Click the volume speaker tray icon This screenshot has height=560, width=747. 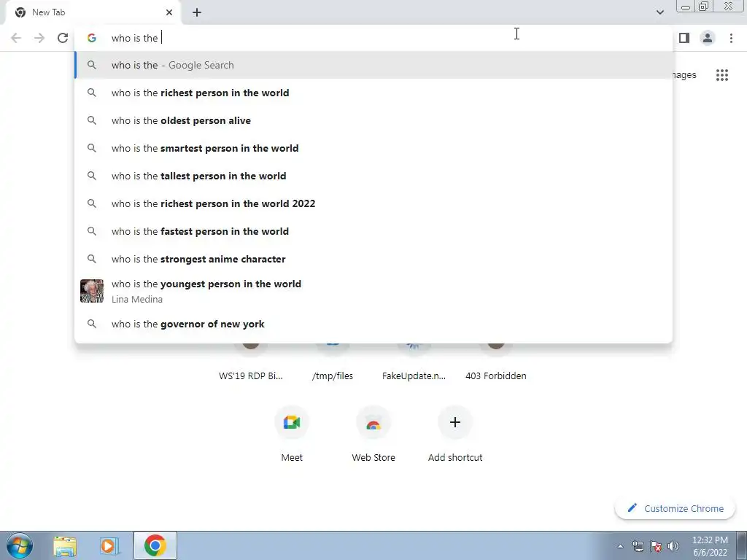[x=673, y=547]
